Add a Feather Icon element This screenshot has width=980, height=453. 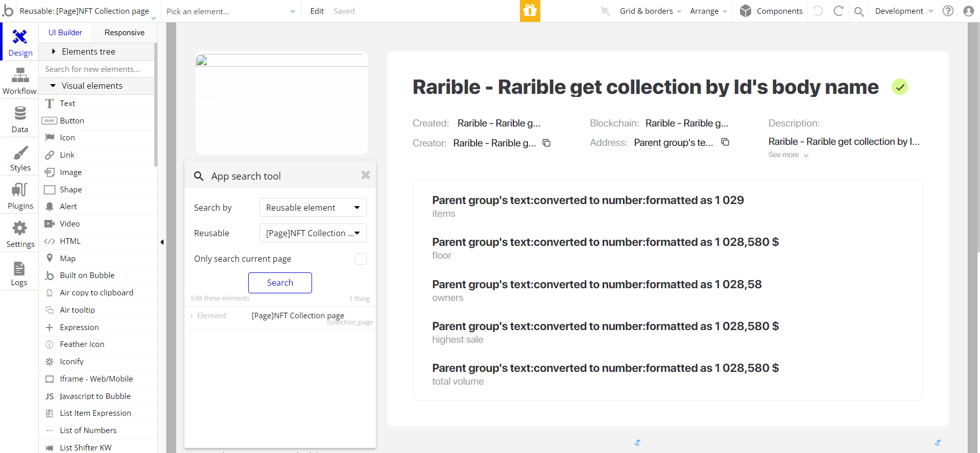(x=97, y=344)
